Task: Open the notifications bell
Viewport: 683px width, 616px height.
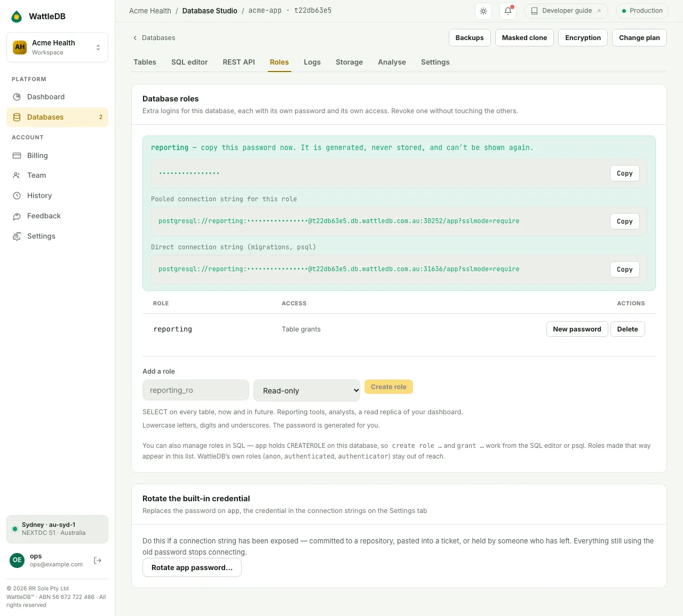Action: point(508,11)
